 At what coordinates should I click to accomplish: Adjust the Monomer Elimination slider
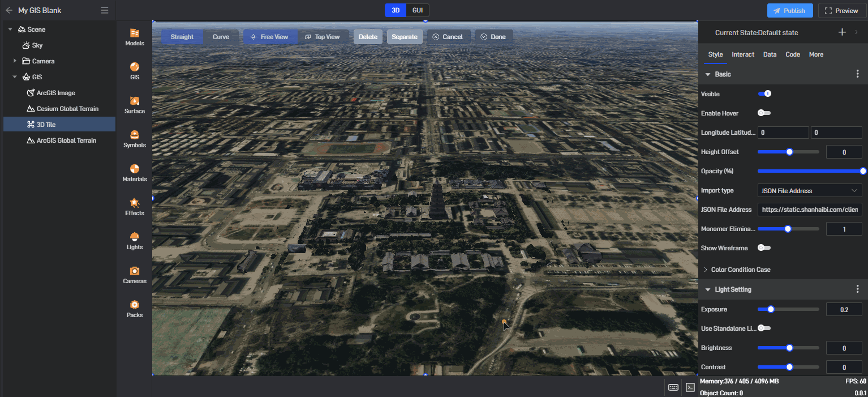coord(788,229)
